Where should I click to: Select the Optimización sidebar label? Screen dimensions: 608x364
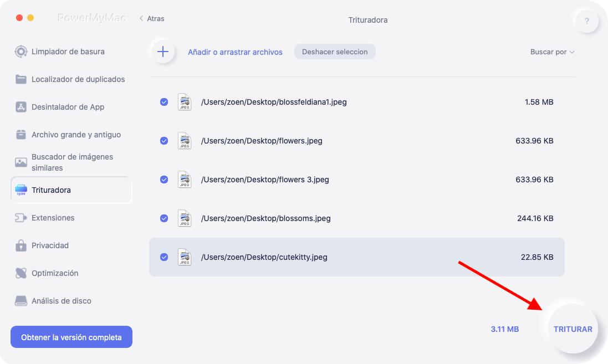coord(55,273)
